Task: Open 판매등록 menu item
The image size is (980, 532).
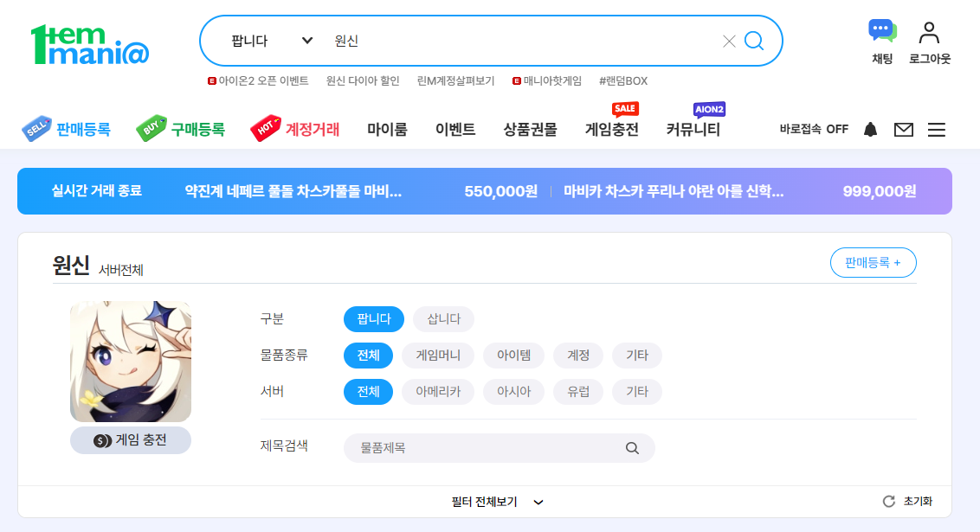Action: click(x=83, y=129)
